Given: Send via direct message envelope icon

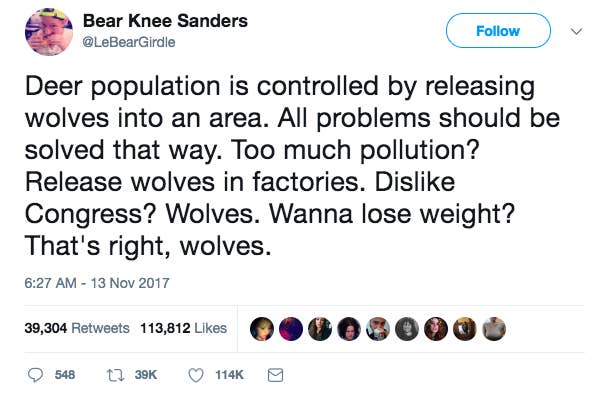Looking at the screenshot, I should tap(275, 375).
